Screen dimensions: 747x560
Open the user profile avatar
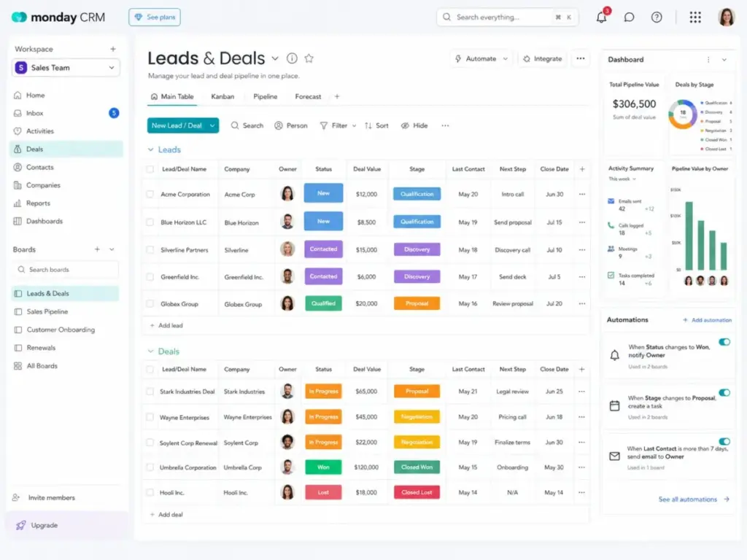[726, 17]
